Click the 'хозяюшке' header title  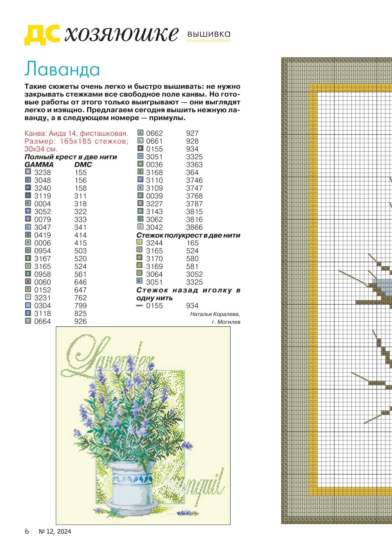coord(121,34)
